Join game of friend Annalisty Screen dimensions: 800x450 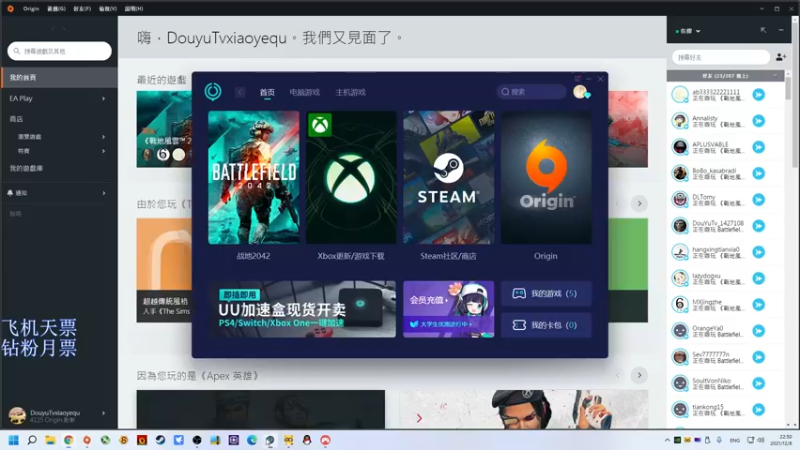[x=759, y=121]
